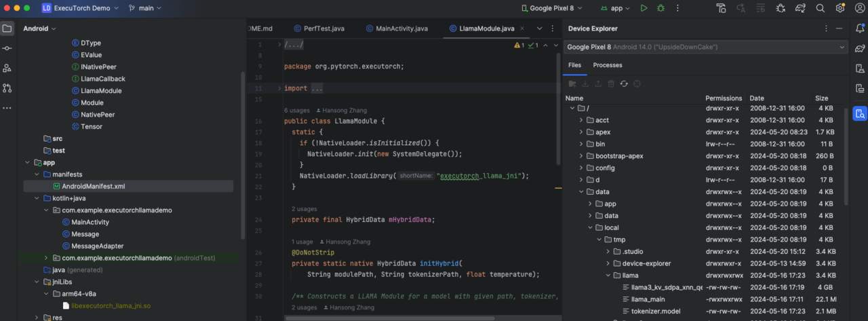Screen dimensions: 868x321
Task: Synchronize the Device Explorer file list
Action: tap(624, 83)
